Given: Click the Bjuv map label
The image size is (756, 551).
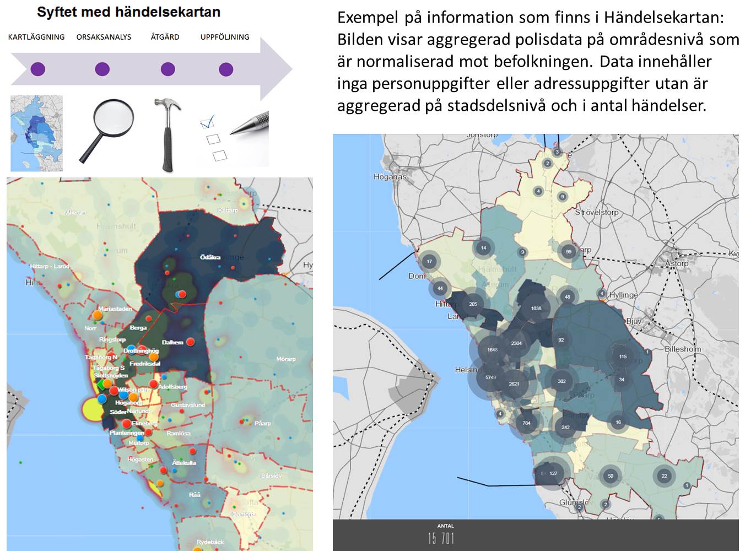Looking at the screenshot, I should (x=634, y=321).
